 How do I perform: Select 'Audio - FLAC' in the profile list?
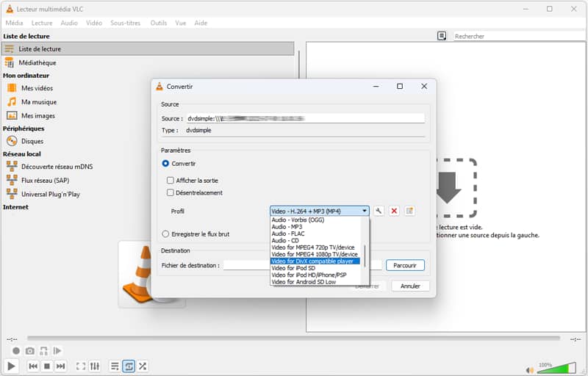[x=287, y=234]
